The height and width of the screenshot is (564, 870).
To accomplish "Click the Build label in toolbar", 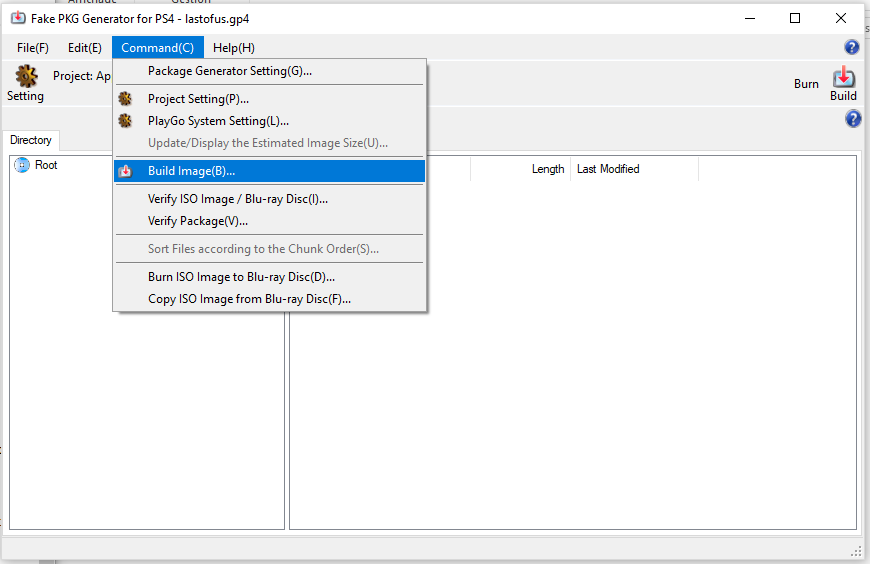I will (843, 96).
